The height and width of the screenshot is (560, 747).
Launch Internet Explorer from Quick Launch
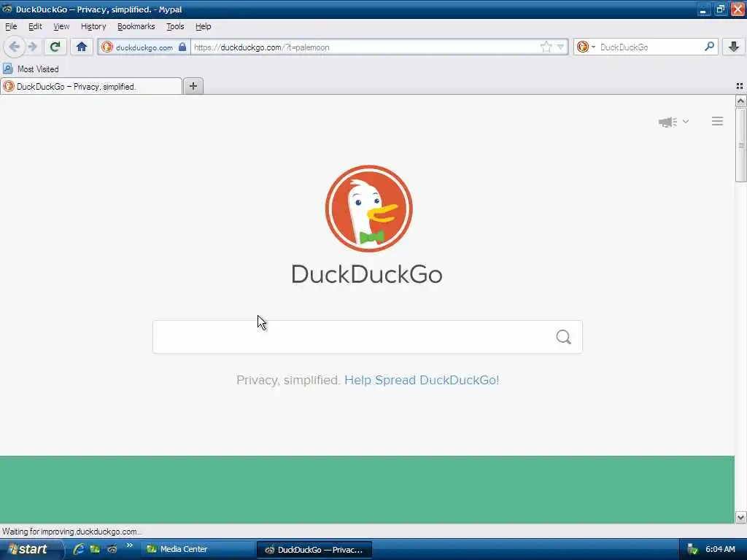(79, 549)
